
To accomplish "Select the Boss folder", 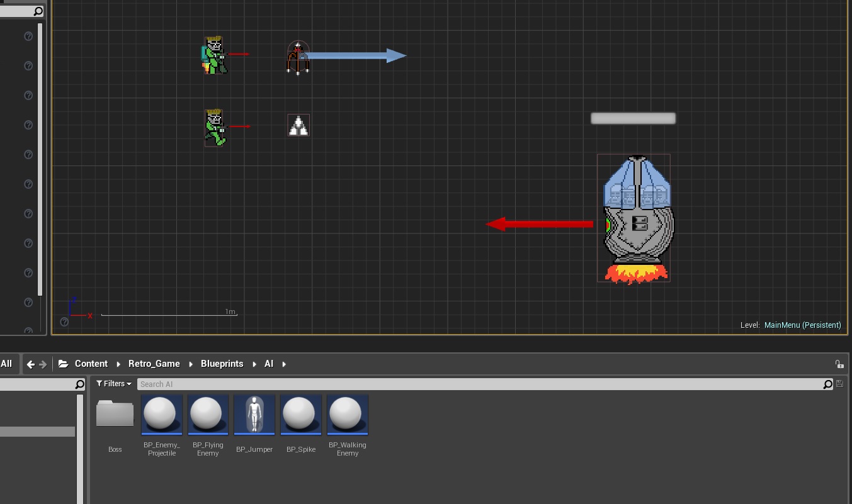I will 115,415.
